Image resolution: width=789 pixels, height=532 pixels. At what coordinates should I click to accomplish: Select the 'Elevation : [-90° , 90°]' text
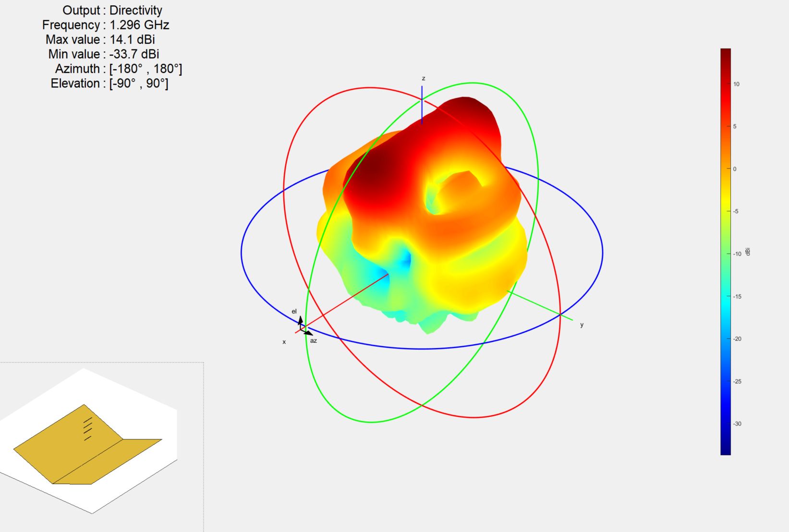point(109,84)
